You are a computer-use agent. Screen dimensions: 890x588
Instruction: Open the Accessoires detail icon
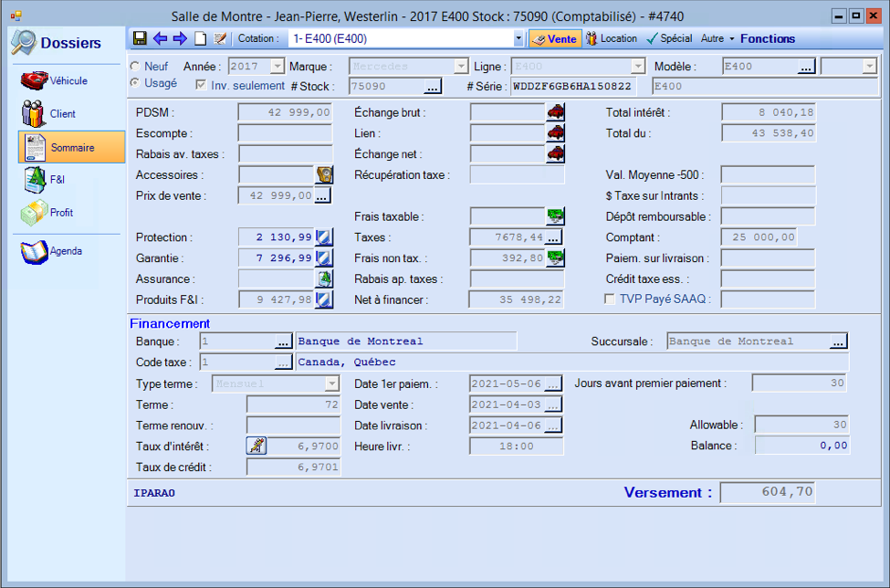point(324,174)
